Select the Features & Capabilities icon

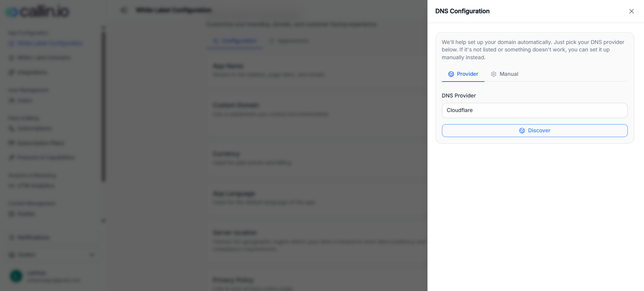pyautogui.click(x=11, y=157)
